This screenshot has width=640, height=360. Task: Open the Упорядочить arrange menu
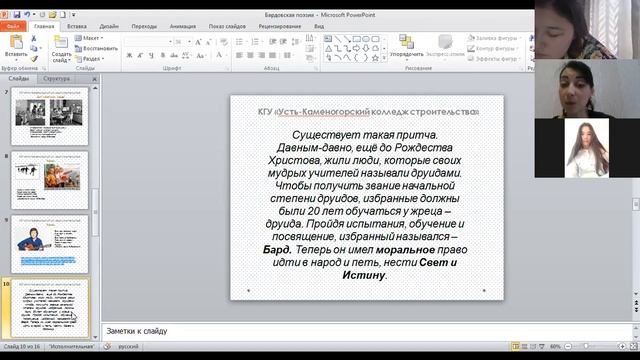pyautogui.click(x=407, y=47)
